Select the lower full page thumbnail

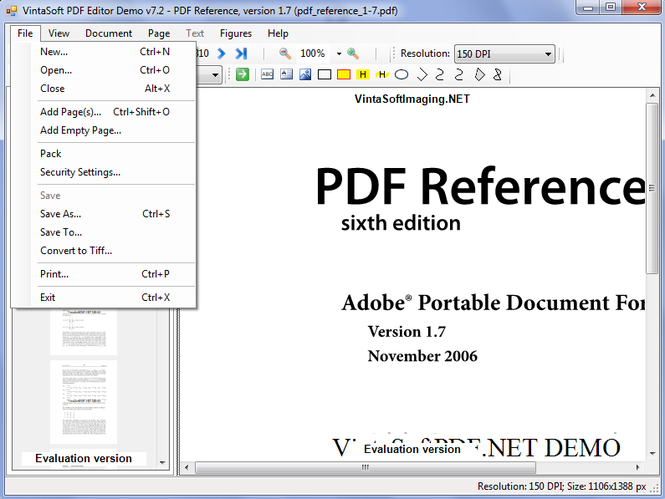click(x=84, y=401)
